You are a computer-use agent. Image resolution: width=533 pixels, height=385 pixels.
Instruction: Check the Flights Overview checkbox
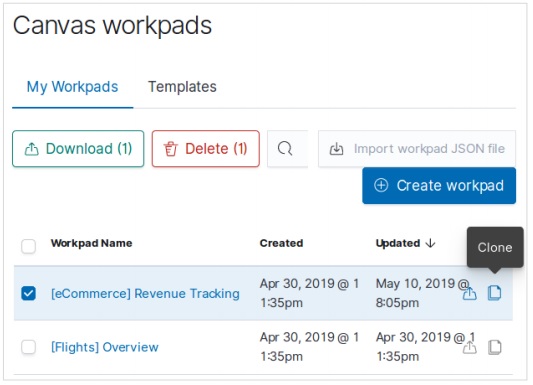tap(28, 347)
